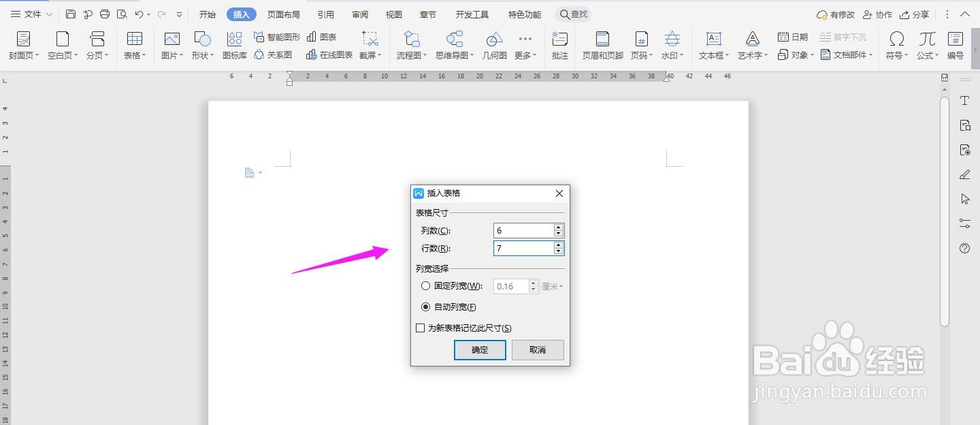The height and width of the screenshot is (425, 980).
Task: Click the vertical scrollbar of the document
Action: tap(945, 211)
